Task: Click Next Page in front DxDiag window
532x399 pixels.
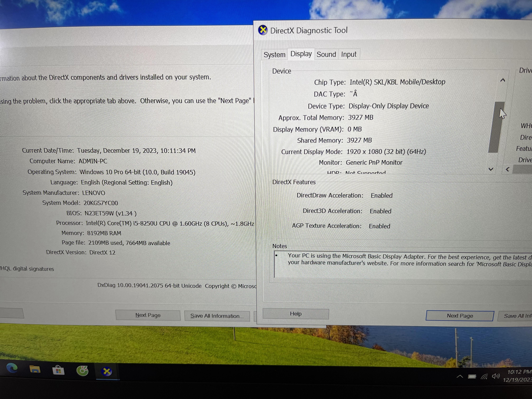Action: click(460, 316)
